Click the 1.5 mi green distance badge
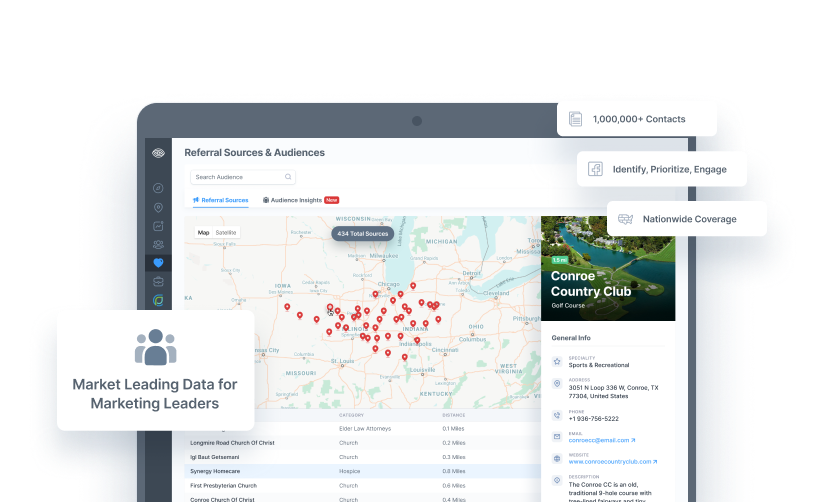Viewport: 830px width, 502px height. [x=560, y=260]
